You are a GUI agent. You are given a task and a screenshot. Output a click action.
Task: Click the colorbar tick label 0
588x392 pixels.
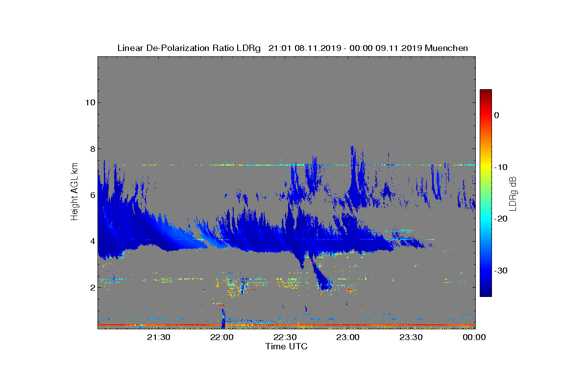pyautogui.click(x=497, y=115)
